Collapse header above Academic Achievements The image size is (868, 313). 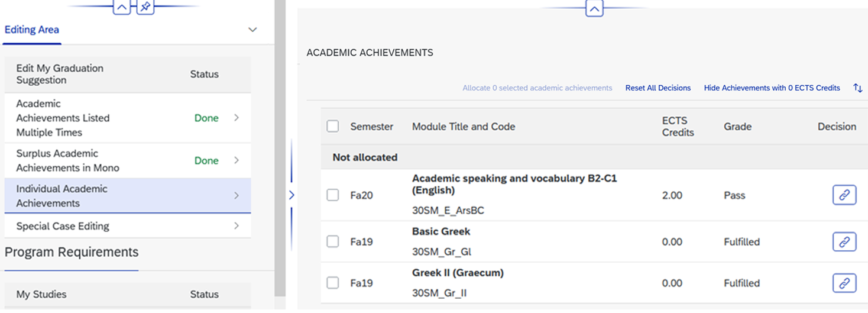point(594,8)
